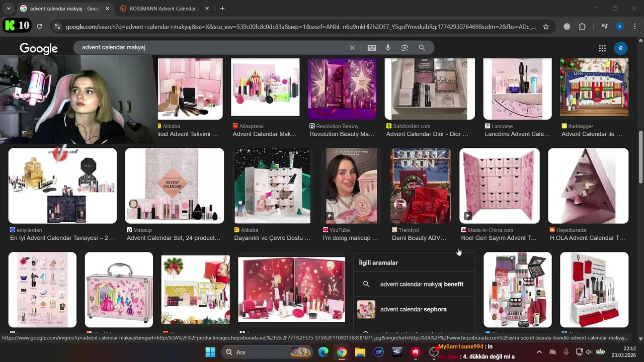Open theMagger Advent Calendar ile link
The image size is (644, 362).
(592, 134)
